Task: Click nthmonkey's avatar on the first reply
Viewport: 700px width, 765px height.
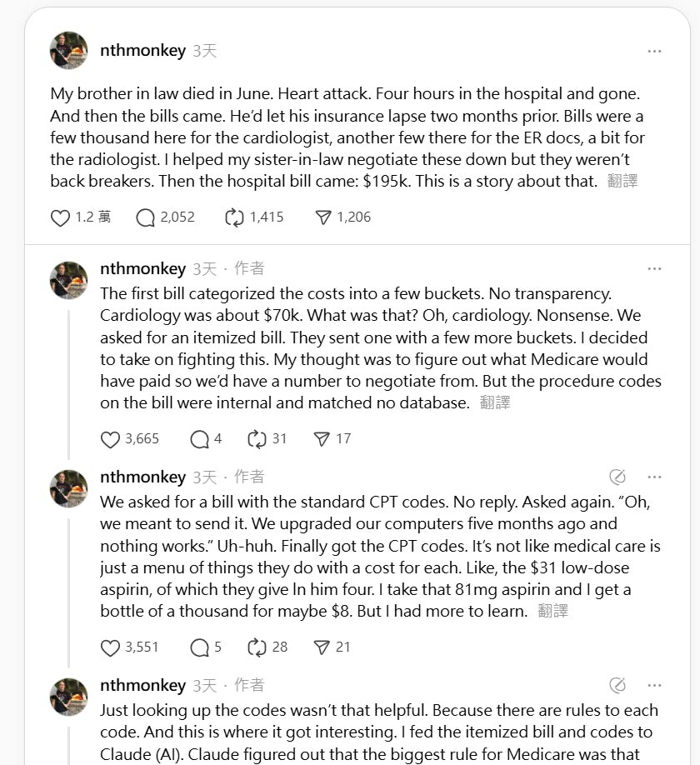Action: 69,280
